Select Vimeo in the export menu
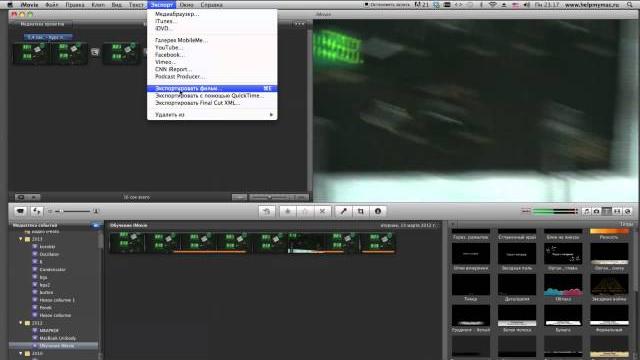The width and height of the screenshot is (640, 360). pos(212,62)
